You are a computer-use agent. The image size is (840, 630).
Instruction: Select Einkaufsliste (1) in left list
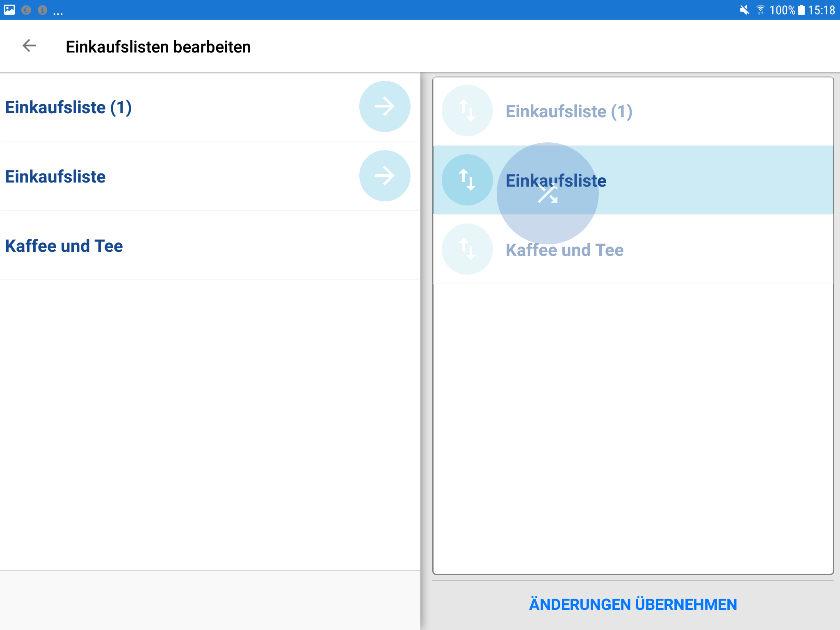coord(68,107)
